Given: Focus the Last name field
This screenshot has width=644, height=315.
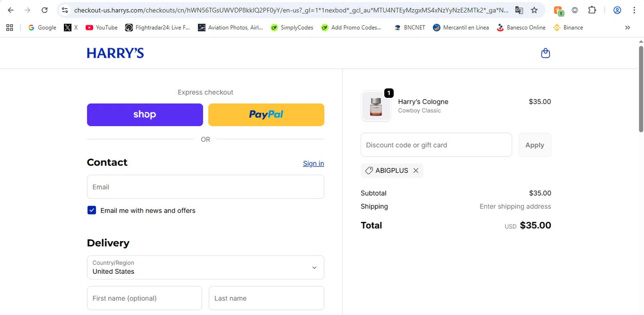Looking at the screenshot, I should click(x=266, y=298).
